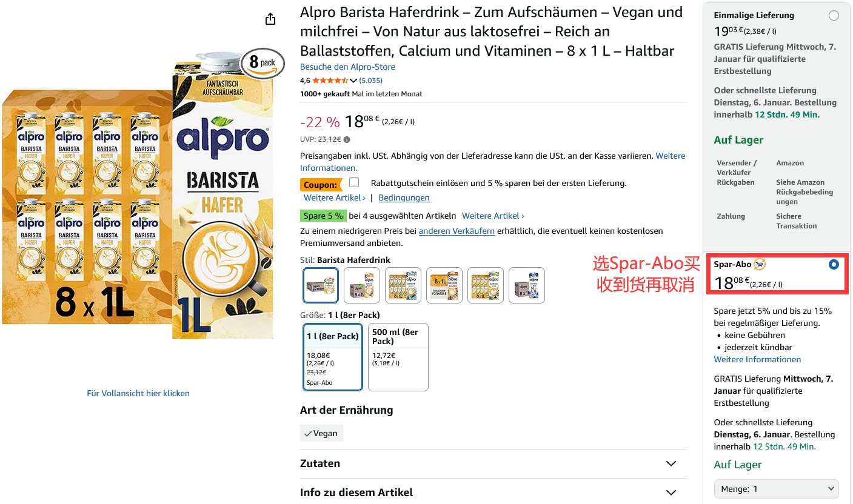The height and width of the screenshot is (504, 853).
Task: Select the second style thumbnail
Action: (362, 285)
